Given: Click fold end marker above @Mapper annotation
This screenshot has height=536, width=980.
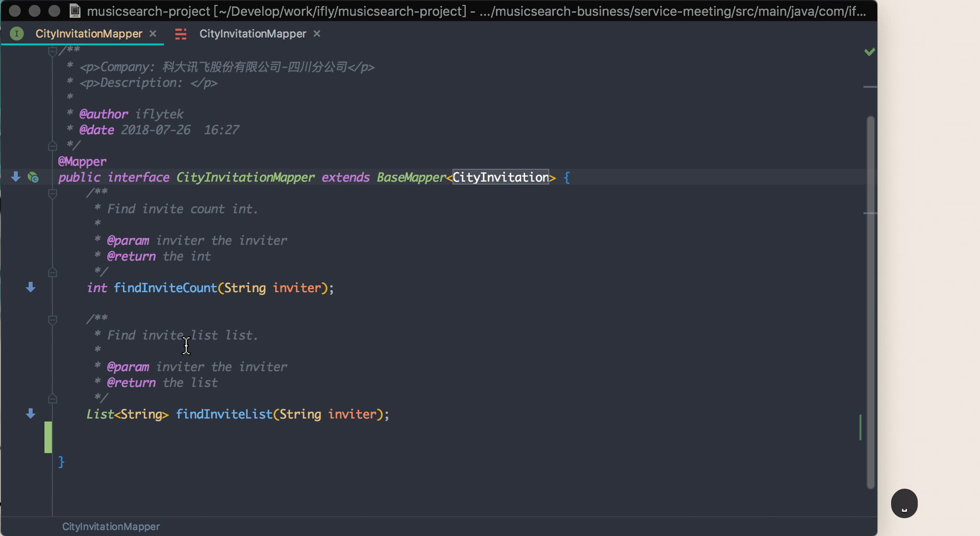Looking at the screenshot, I should [52, 146].
